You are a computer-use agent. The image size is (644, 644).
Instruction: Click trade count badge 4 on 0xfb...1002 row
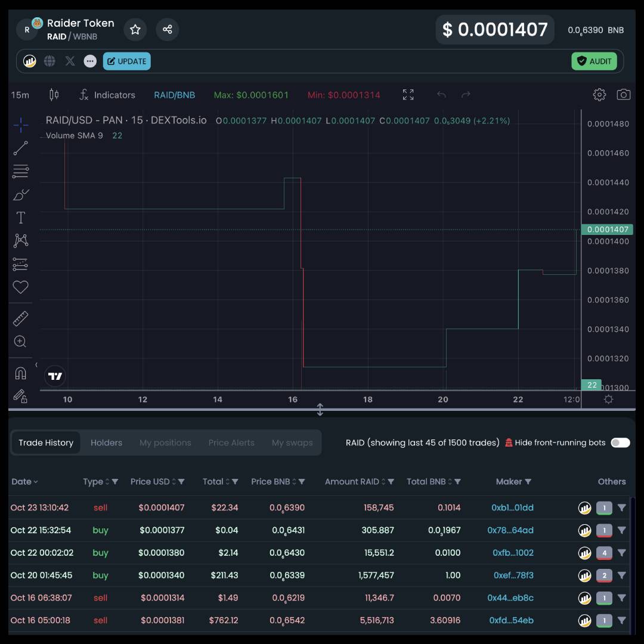pos(604,553)
